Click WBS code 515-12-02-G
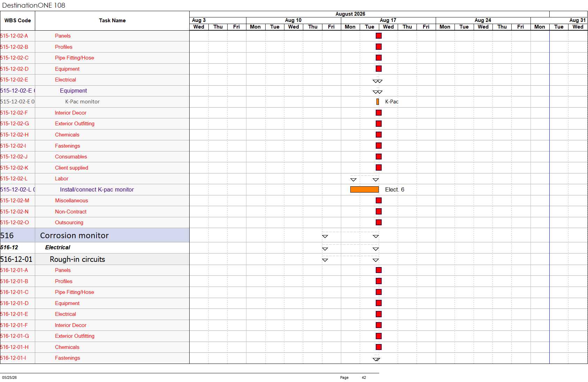This screenshot has width=588, height=382. [x=14, y=124]
